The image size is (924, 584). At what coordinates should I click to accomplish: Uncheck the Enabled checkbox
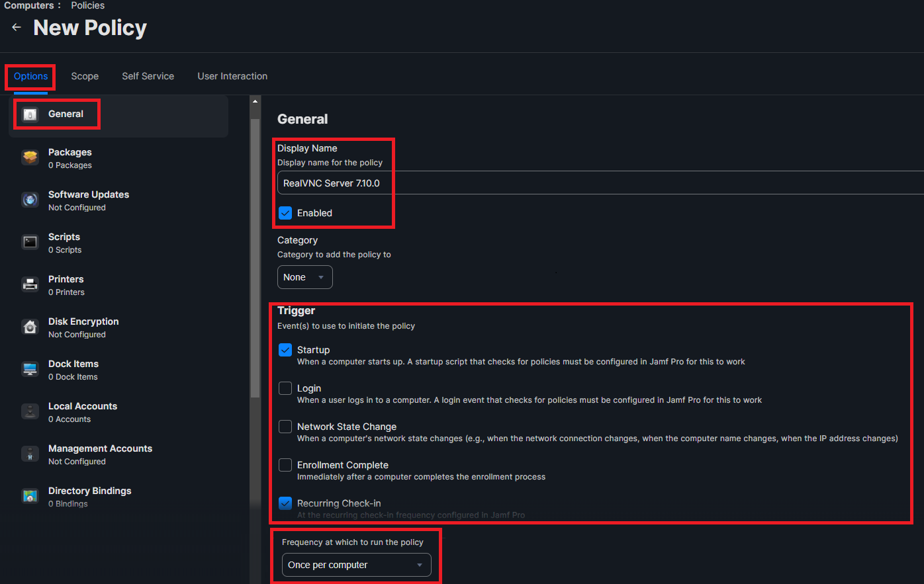click(x=285, y=213)
